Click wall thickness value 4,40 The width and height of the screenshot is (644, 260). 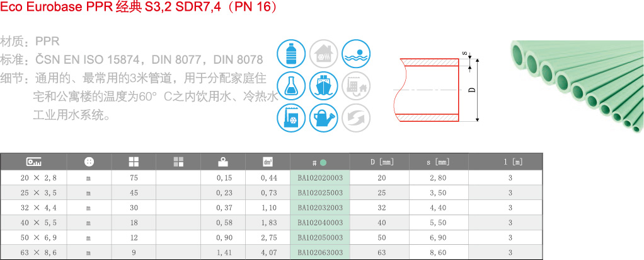pyautogui.click(x=438, y=208)
